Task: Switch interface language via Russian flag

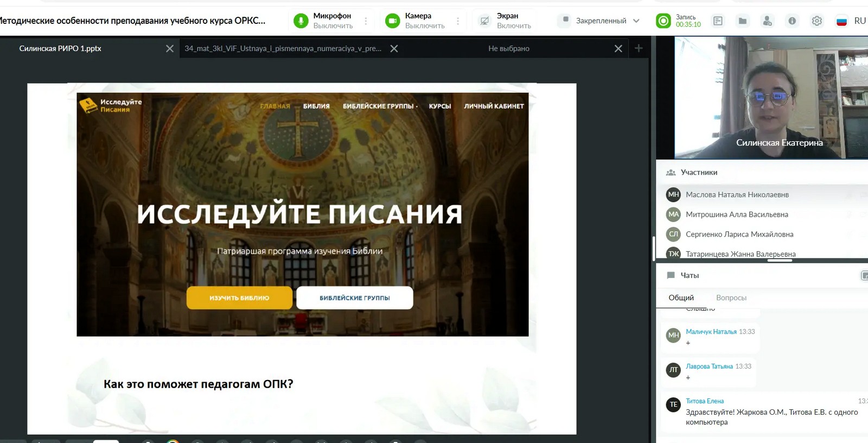Action: pos(841,21)
